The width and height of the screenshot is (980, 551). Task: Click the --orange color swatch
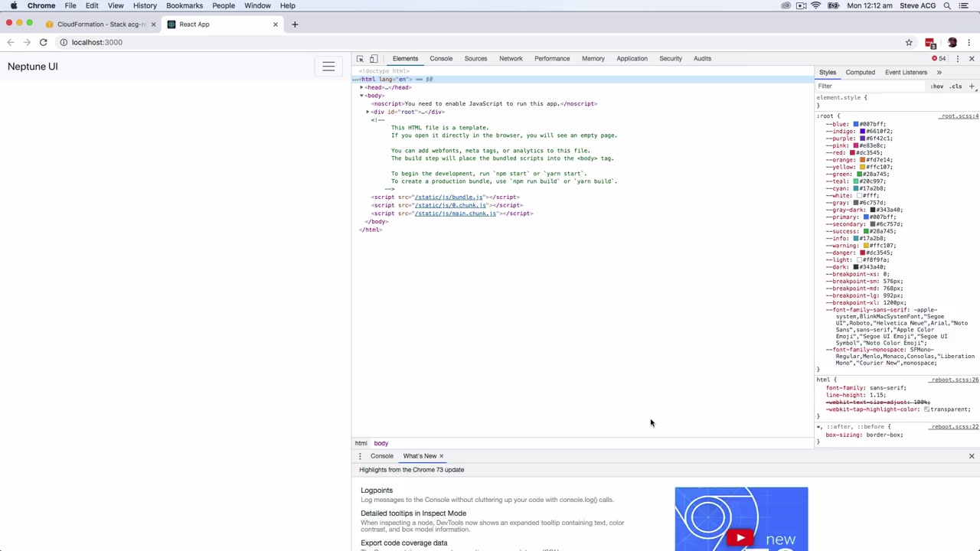click(x=861, y=160)
